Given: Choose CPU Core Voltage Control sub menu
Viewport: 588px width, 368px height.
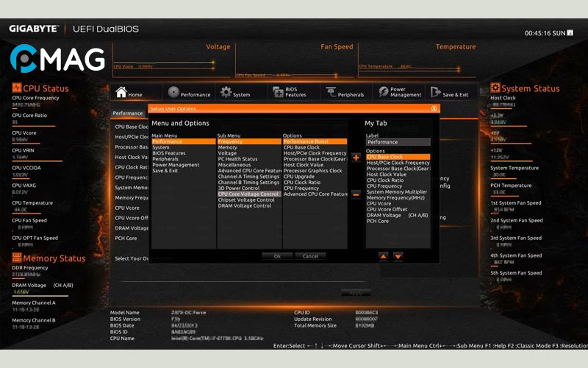Looking at the screenshot, I should click(x=248, y=194).
